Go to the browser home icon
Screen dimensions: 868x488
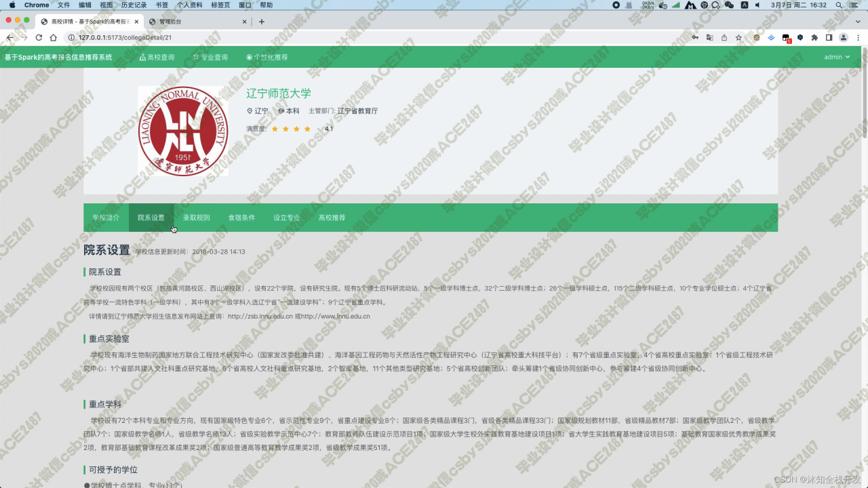54,38
